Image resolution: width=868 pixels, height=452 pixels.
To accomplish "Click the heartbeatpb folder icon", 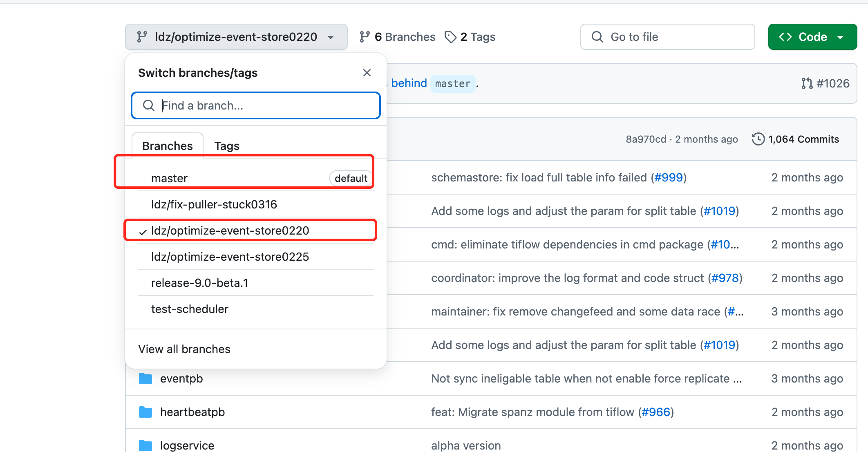I will [145, 412].
